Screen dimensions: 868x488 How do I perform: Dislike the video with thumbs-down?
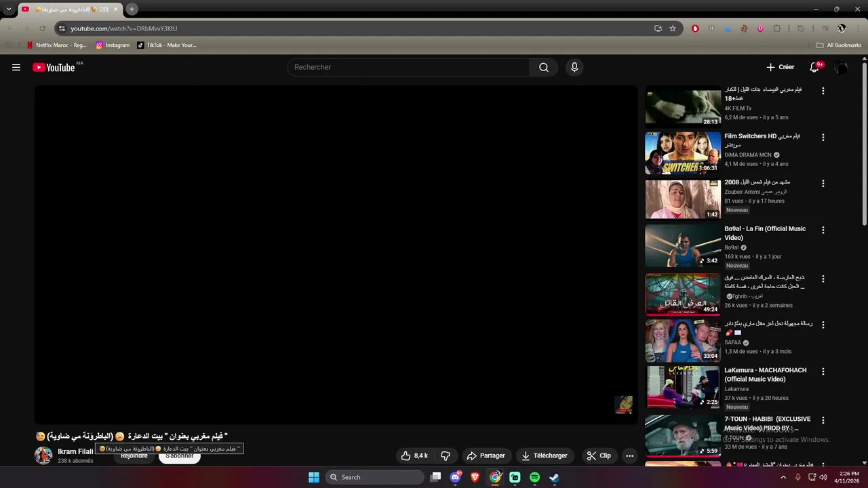(x=446, y=455)
